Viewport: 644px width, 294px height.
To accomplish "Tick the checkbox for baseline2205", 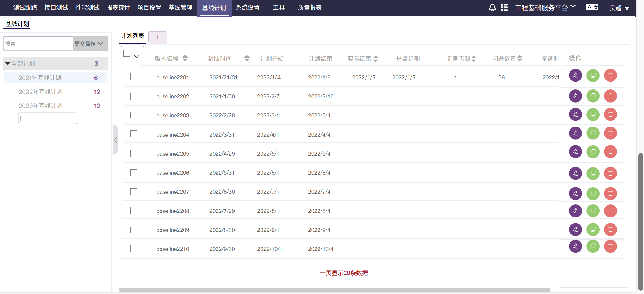I will tap(134, 153).
